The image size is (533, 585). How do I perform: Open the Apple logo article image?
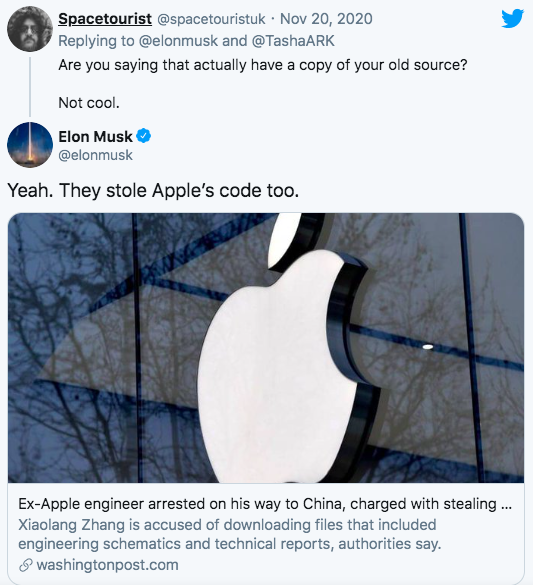[266, 348]
